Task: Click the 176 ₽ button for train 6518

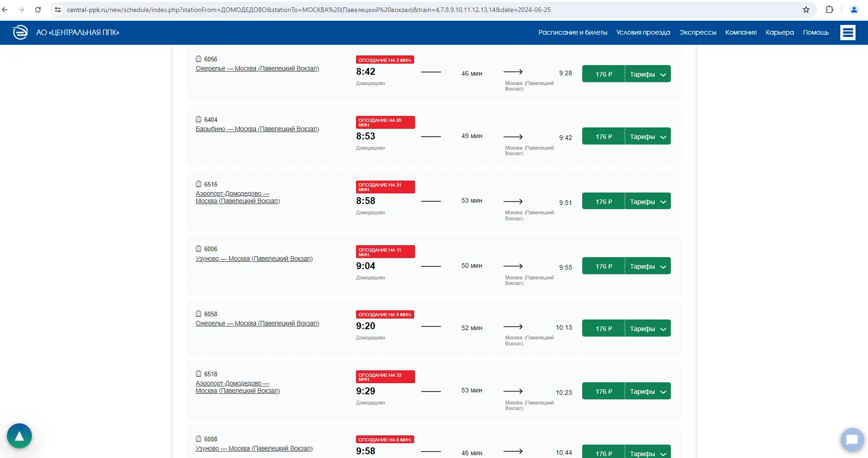Action: pos(603,392)
